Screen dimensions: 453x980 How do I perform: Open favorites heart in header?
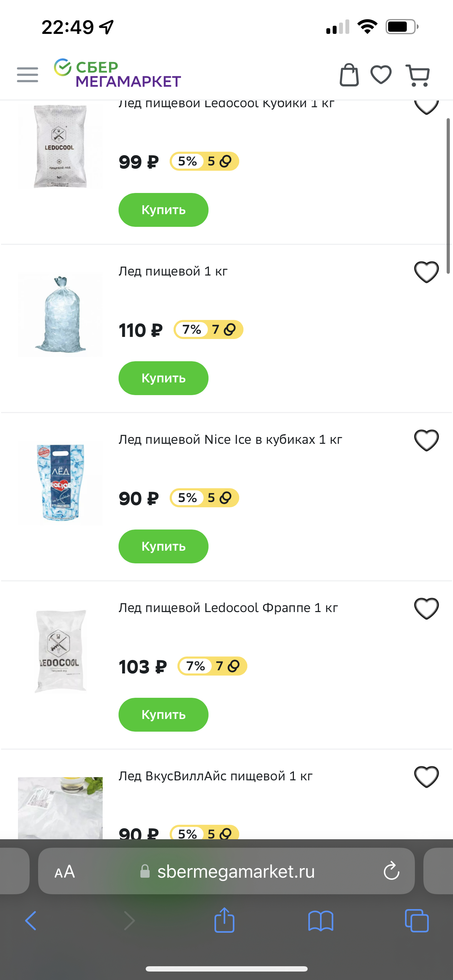click(381, 74)
